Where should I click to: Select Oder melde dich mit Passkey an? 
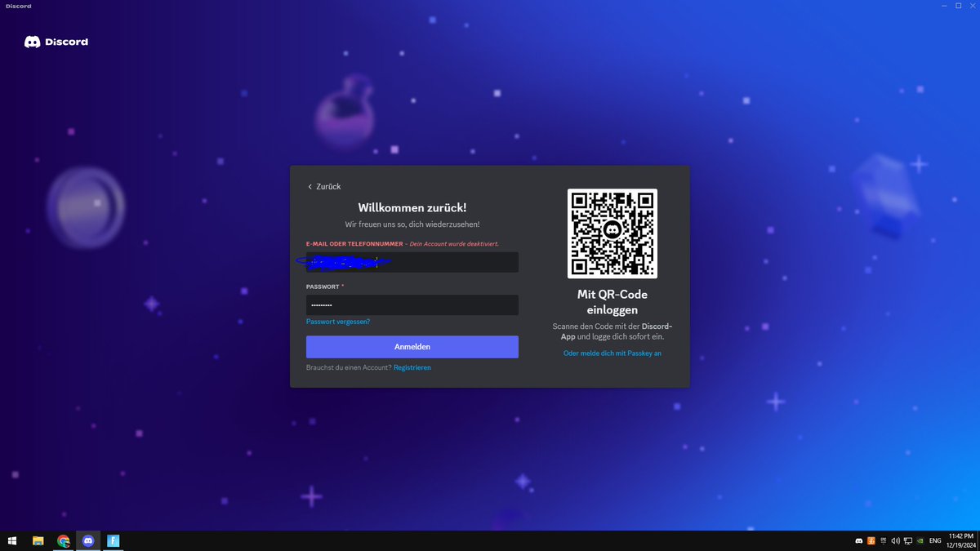pos(612,353)
